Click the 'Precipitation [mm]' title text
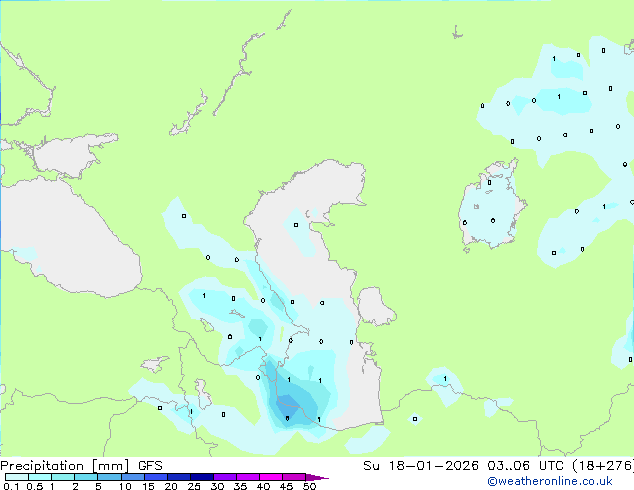Screen dimensions: 634x490 (x=65, y=466)
